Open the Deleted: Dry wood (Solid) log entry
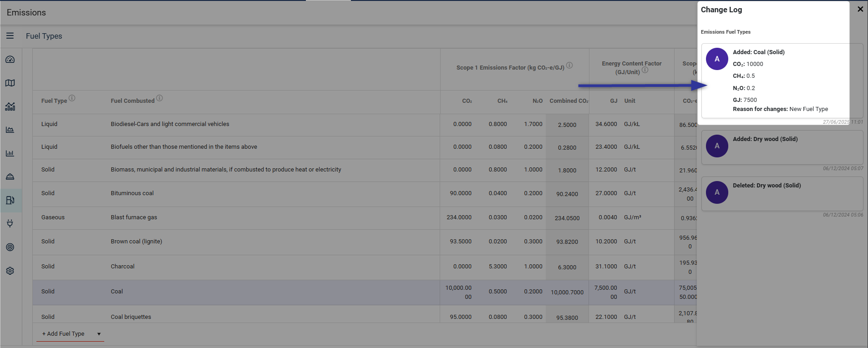The height and width of the screenshot is (348, 868). [x=782, y=194]
